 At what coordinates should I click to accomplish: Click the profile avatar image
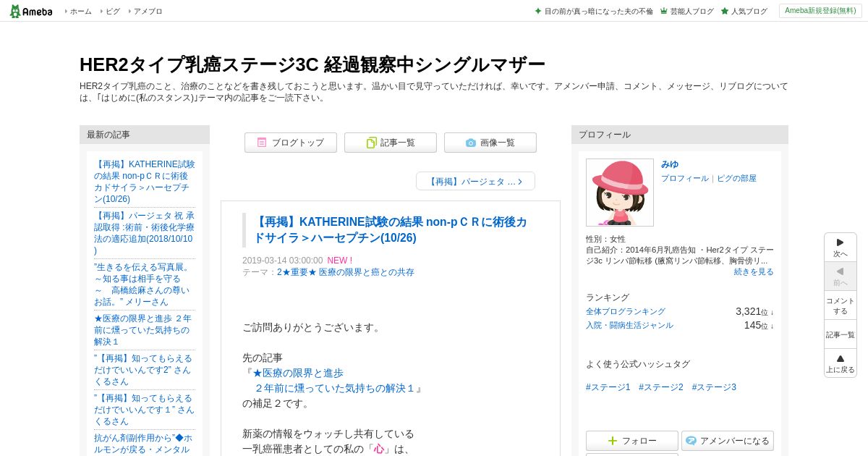tap(620, 193)
